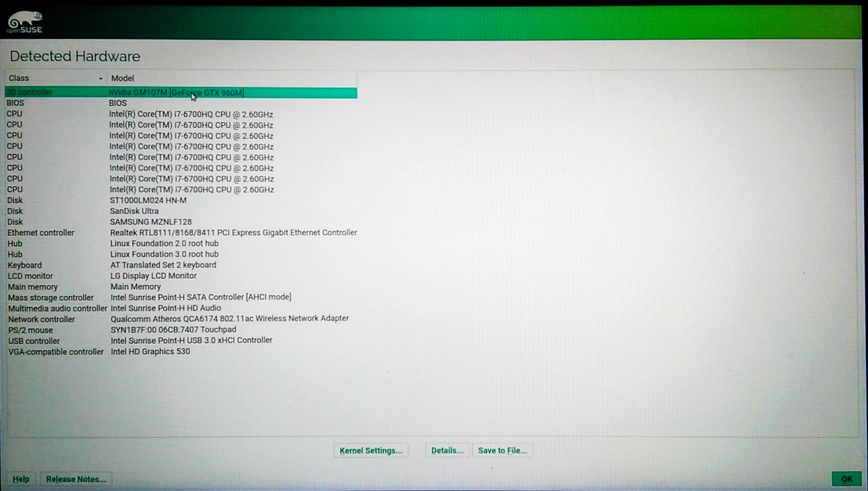Select Qualcomm Atheros QCA6174 wireless adapter row
The height and width of the screenshot is (491, 868).
tap(181, 319)
